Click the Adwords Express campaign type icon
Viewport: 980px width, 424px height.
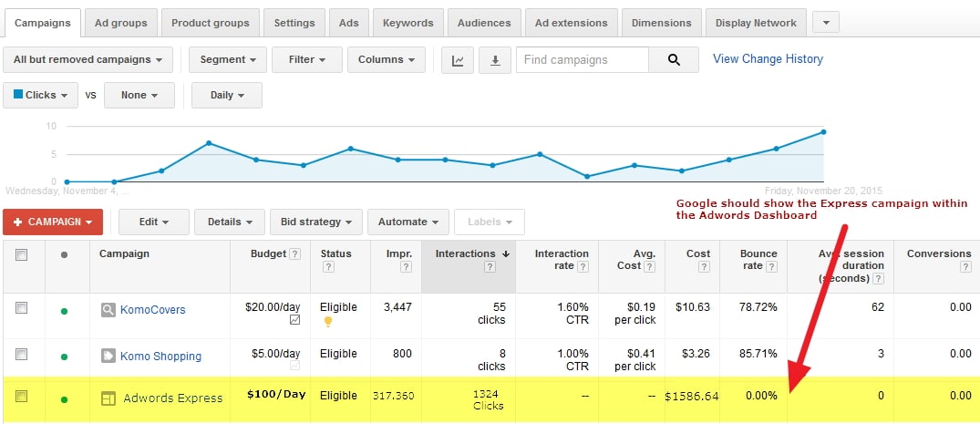[x=108, y=398]
